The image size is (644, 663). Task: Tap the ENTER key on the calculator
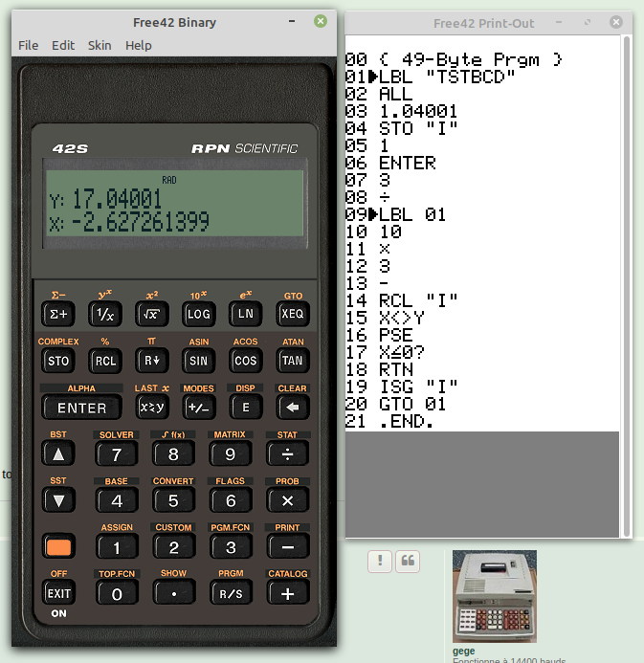point(82,408)
